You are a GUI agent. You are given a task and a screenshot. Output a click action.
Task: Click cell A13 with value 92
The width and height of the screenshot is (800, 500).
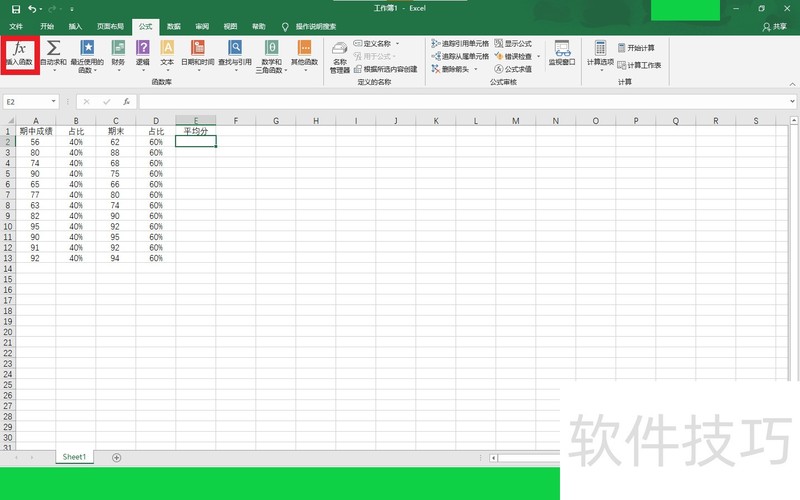click(x=36, y=258)
